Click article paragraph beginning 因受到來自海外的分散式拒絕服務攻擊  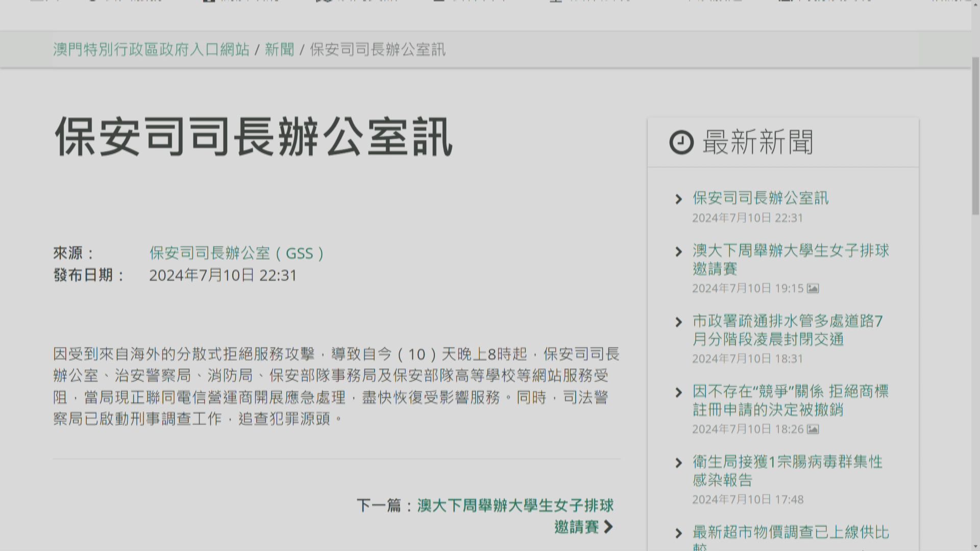[x=336, y=386]
